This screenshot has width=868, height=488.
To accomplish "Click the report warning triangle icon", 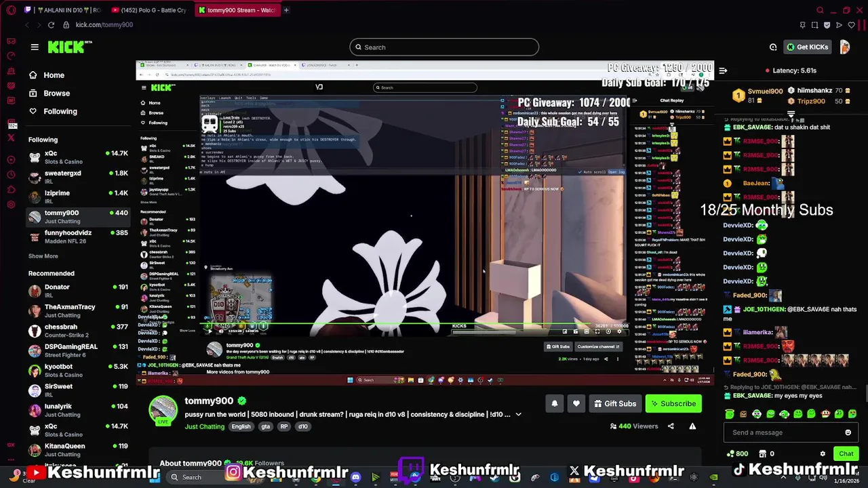I will tap(692, 426).
